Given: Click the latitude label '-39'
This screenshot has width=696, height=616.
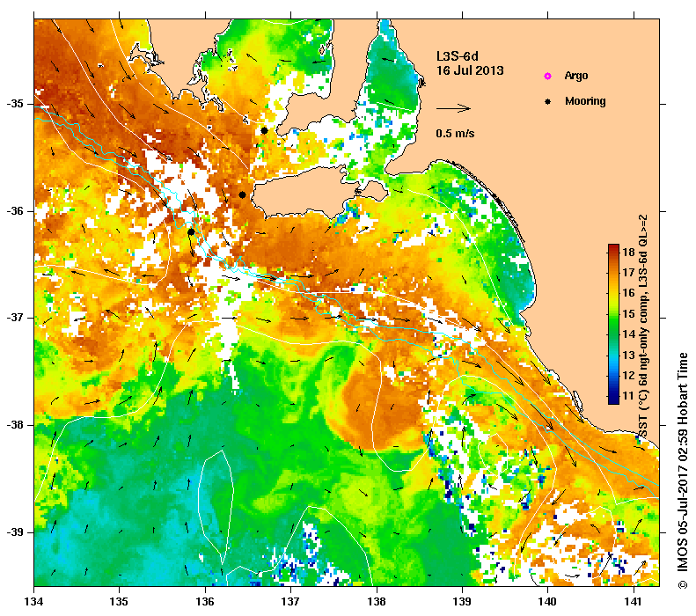Looking at the screenshot, I should (x=15, y=532).
